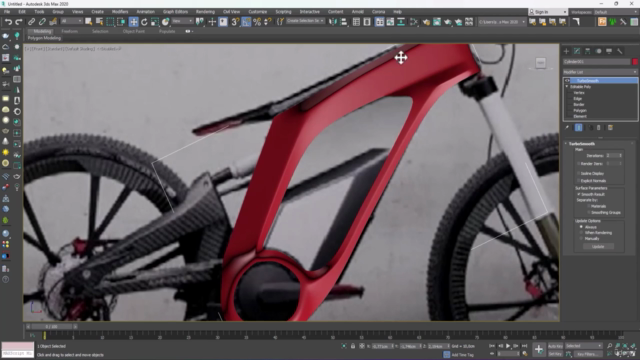Image resolution: width=640 pixels, height=360 pixels.
Task: Enable Separate by Smoothing Groups checkbox
Action: click(x=588, y=212)
